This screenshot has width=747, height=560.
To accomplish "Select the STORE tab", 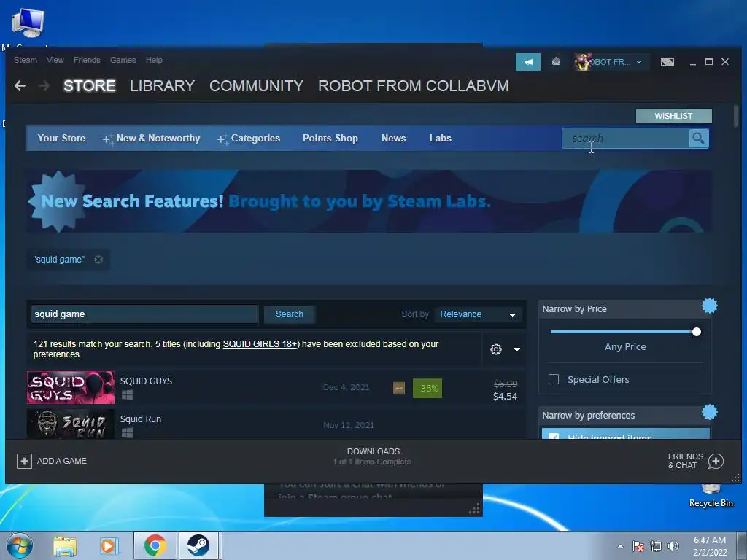I will (90, 86).
